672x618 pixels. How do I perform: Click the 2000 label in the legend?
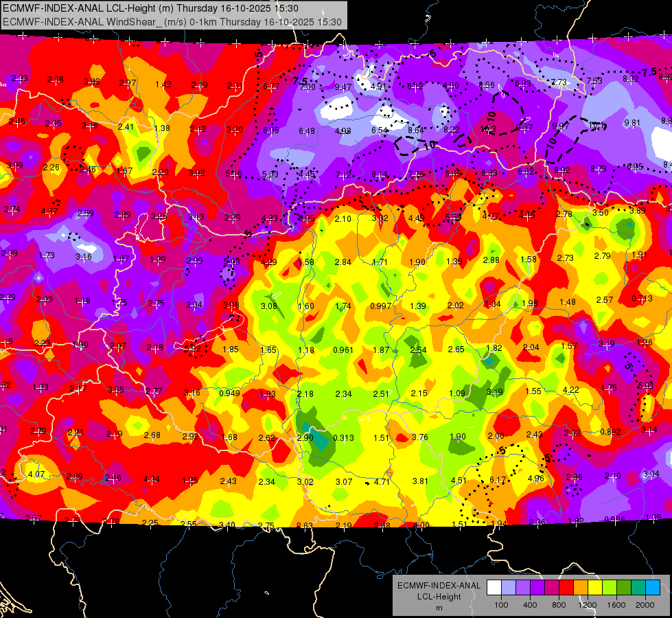tap(645, 605)
